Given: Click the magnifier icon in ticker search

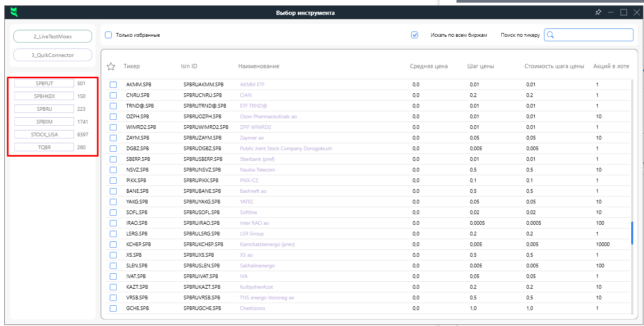Looking at the screenshot, I should [551, 35].
